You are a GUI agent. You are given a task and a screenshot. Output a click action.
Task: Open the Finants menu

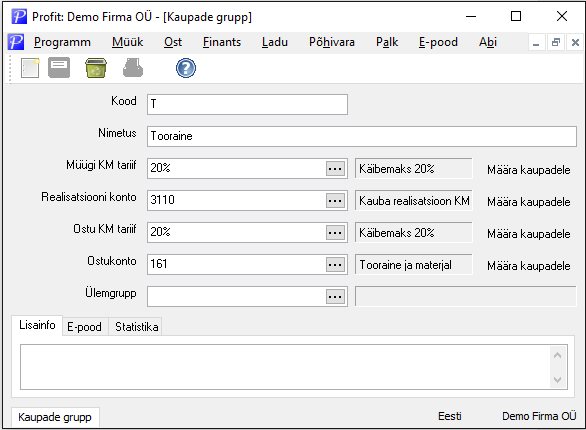[222, 42]
